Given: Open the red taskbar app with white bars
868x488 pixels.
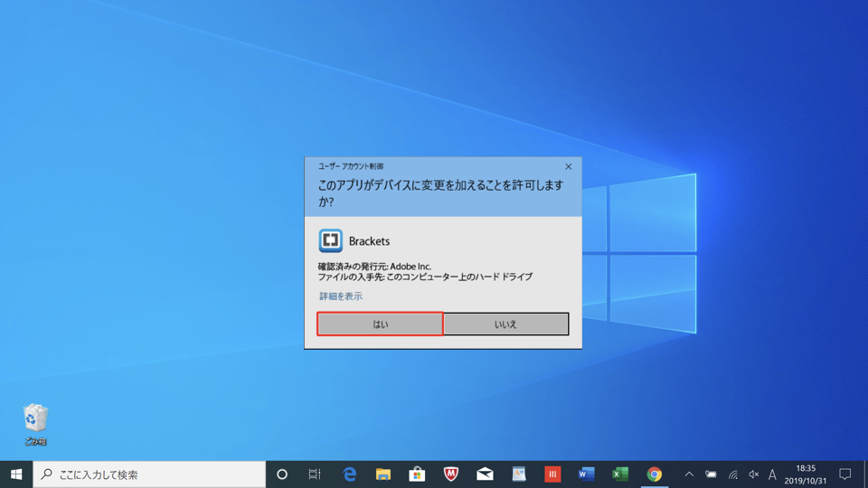Looking at the screenshot, I should click(x=552, y=474).
